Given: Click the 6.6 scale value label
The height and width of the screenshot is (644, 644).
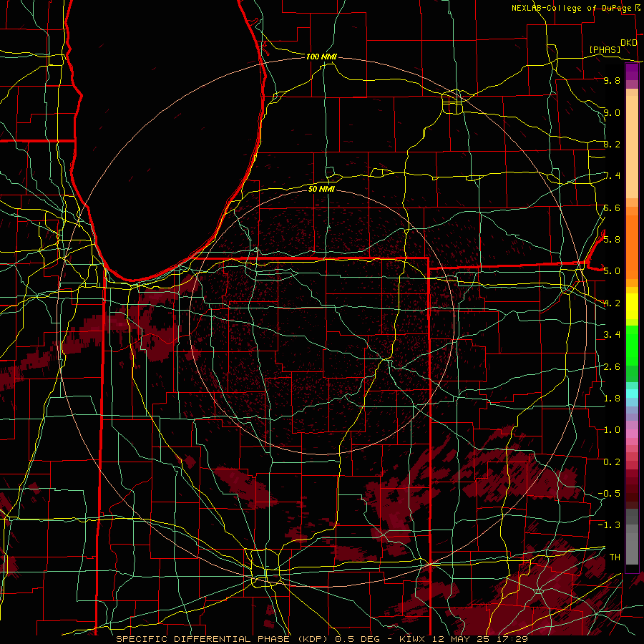Looking at the screenshot, I should point(612,208).
